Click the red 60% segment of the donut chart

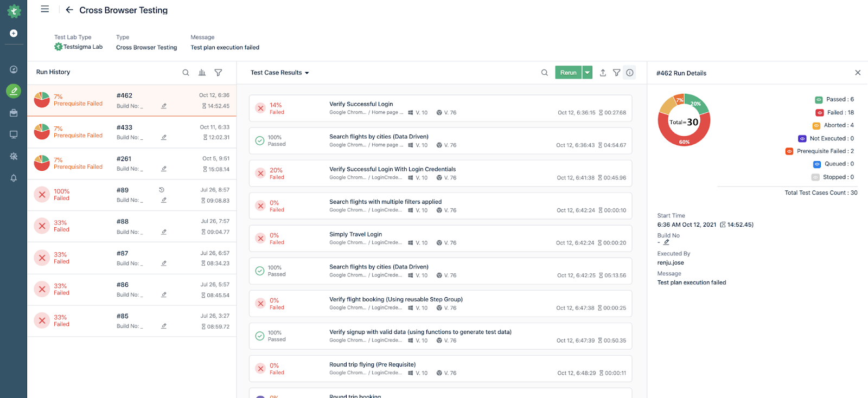click(x=685, y=142)
